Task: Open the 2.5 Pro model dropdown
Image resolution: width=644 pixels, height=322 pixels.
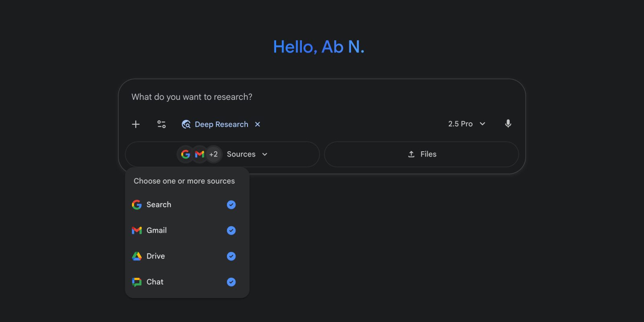Action: pyautogui.click(x=466, y=124)
